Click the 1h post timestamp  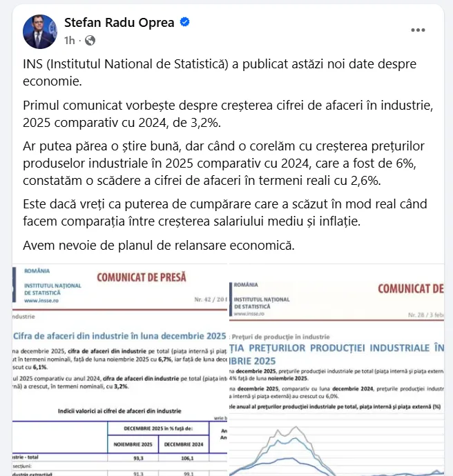[x=69, y=41]
